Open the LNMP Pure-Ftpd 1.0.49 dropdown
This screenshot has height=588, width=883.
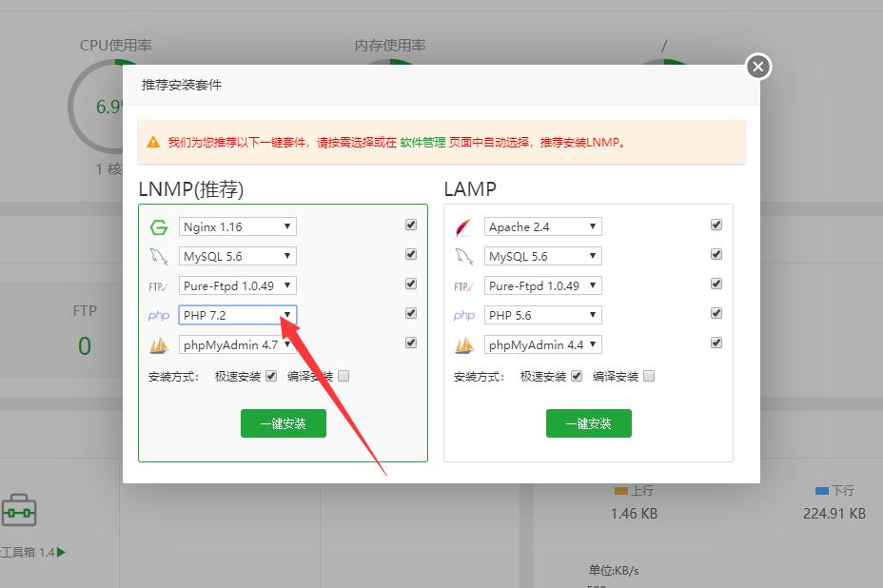click(238, 285)
